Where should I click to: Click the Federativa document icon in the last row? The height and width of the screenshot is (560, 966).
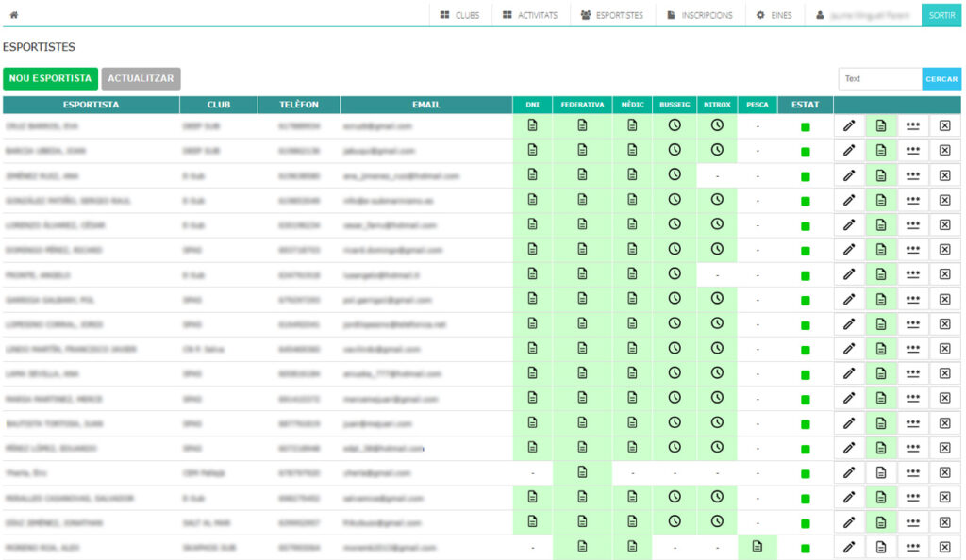582,546
